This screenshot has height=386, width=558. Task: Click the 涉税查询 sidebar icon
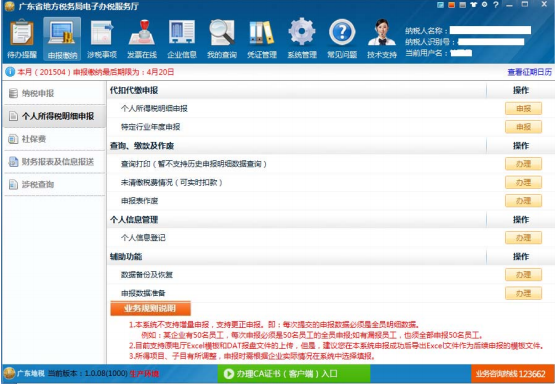pos(13,184)
